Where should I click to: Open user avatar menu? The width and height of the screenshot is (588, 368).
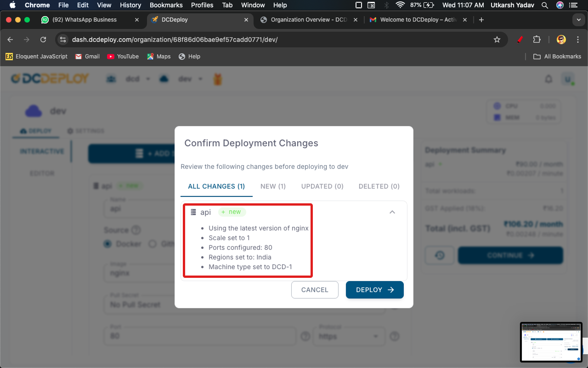(568, 79)
